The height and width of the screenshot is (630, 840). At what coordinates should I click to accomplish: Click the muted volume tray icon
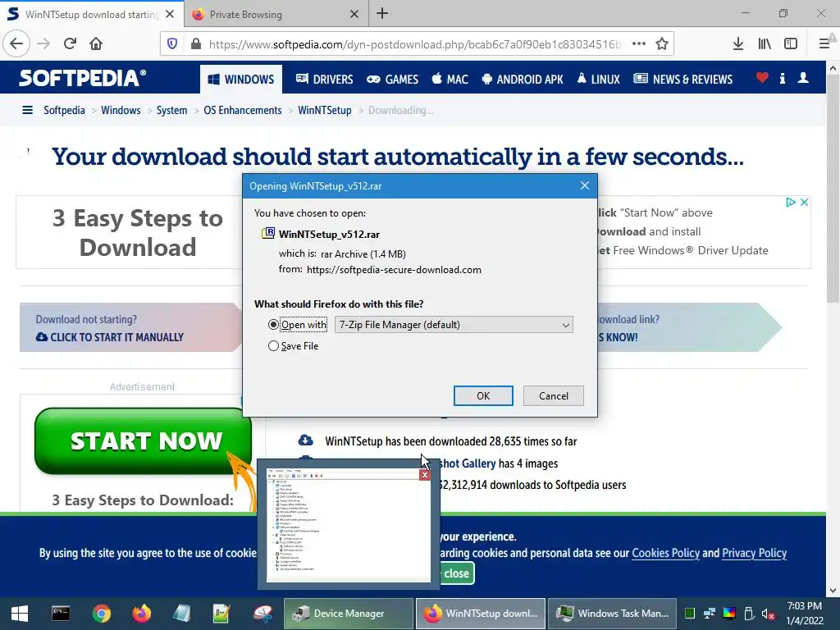(x=768, y=614)
